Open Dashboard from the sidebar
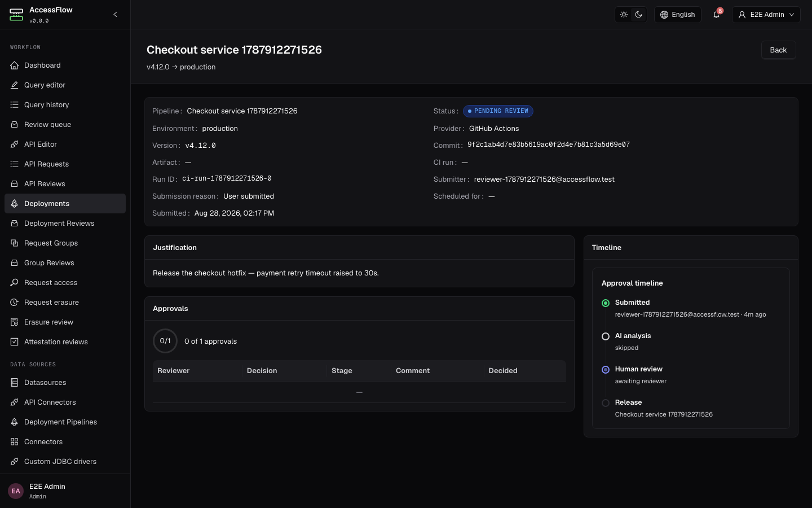 tap(65, 65)
